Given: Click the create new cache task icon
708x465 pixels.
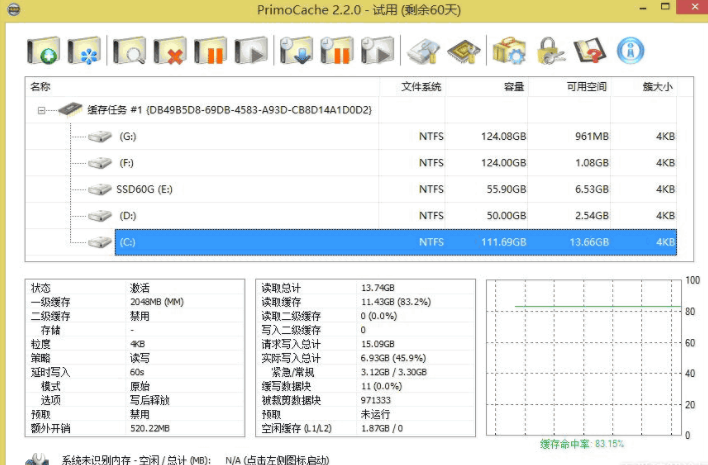Looking at the screenshot, I should point(44,50).
